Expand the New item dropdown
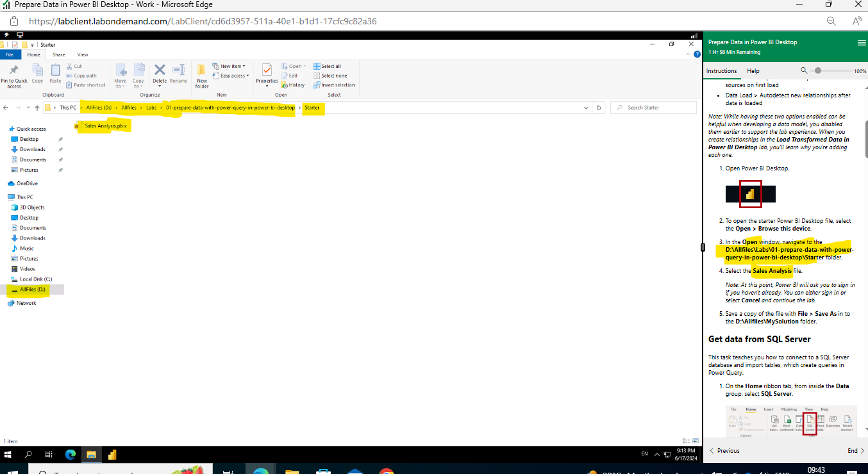Screen dimensions: 868x474 (x=230, y=66)
